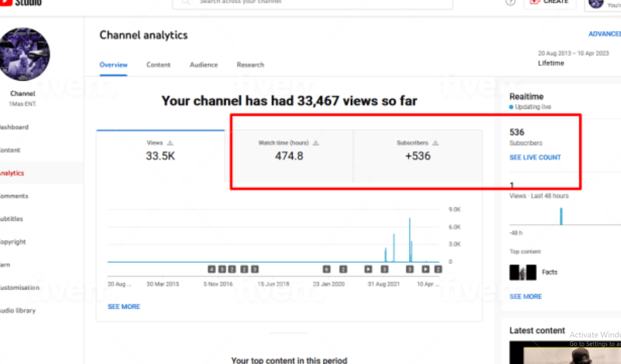Switch to the Content tab
Image resolution: width=621 pixels, height=364 pixels.
pos(158,65)
